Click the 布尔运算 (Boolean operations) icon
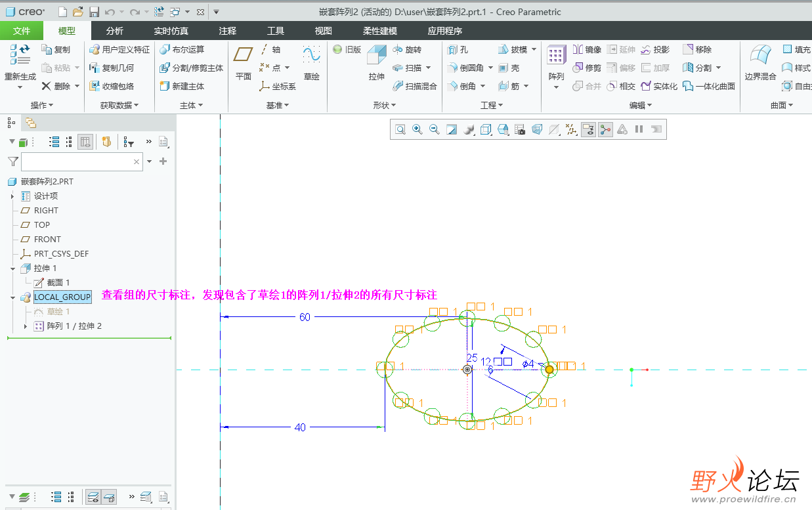This screenshot has height=510, width=812. 165,49
